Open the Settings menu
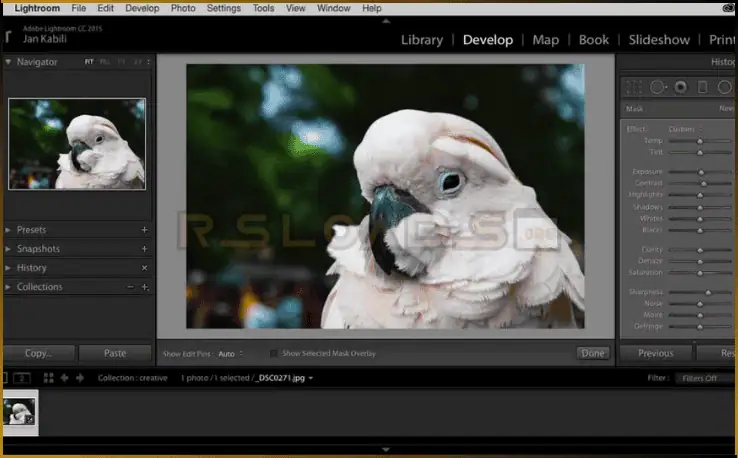Image resolution: width=738 pixels, height=458 pixels. pyautogui.click(x=224, y=8)
